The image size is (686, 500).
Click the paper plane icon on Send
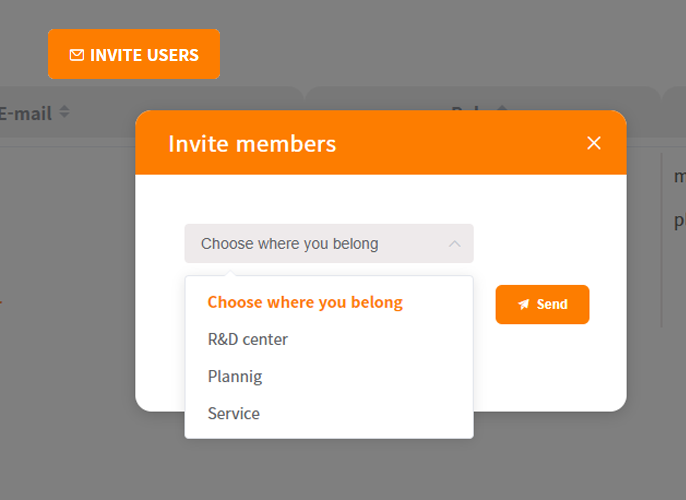[524, 304]
